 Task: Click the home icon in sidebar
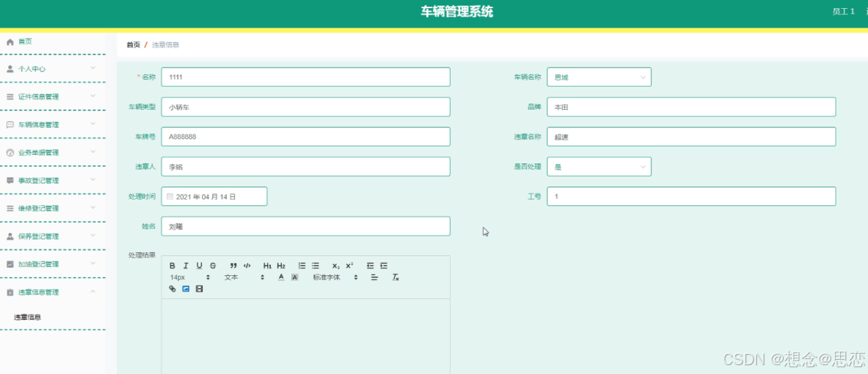point(10,42)
